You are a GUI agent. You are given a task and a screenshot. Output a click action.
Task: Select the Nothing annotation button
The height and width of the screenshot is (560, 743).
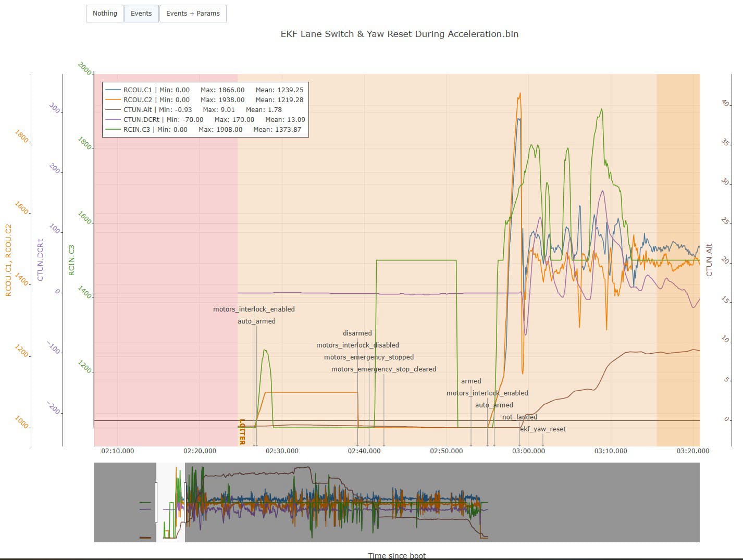pos(105,14)
